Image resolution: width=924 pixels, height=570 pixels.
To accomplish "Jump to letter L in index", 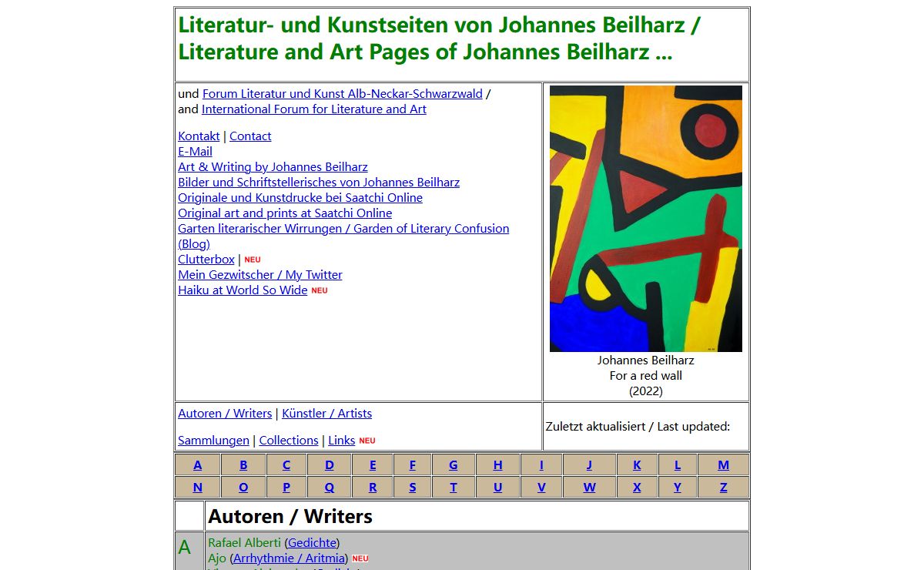I will pyautogui.click(x=678, y=465).
